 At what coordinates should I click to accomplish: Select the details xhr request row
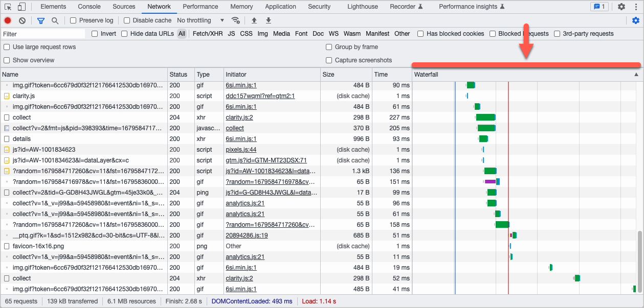pos(206,139)
